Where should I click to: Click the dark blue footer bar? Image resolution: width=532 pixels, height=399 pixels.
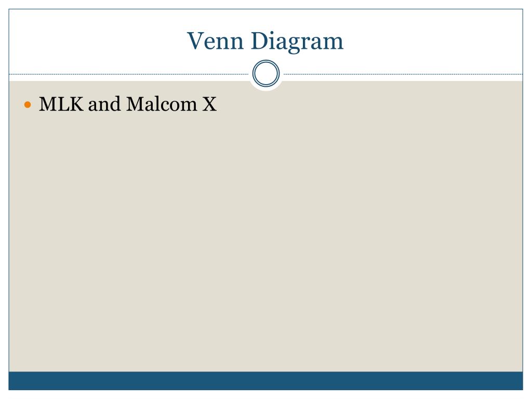(265, 381)
